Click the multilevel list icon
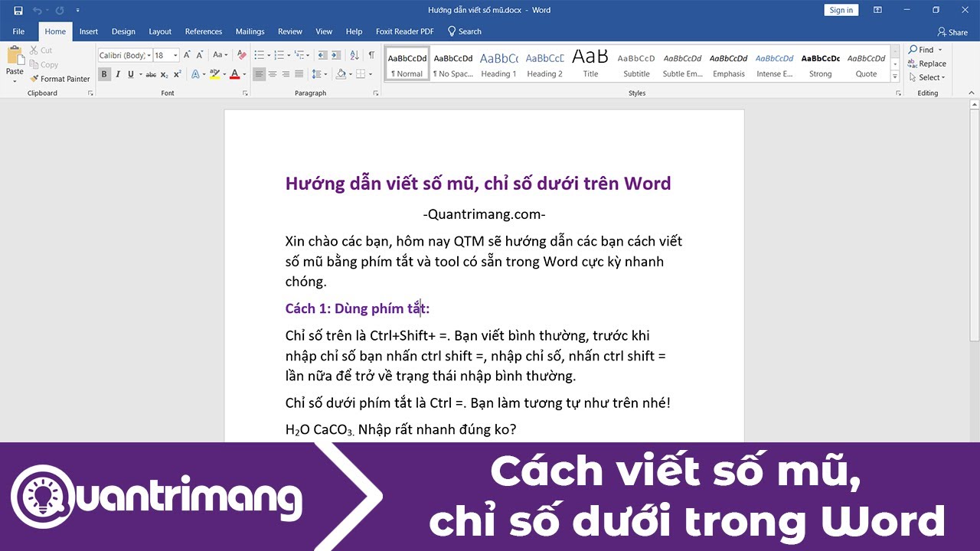980x551 pixels. pos(299,55)
